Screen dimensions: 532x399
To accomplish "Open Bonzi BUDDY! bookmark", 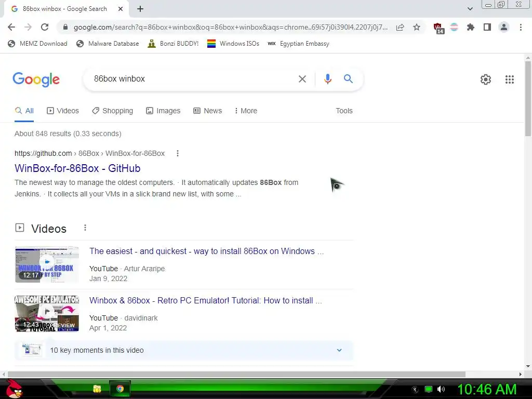I will tap(173, 44).
